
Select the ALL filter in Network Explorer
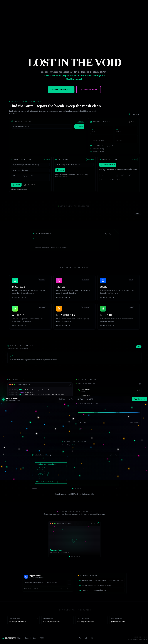pos(138,347)
